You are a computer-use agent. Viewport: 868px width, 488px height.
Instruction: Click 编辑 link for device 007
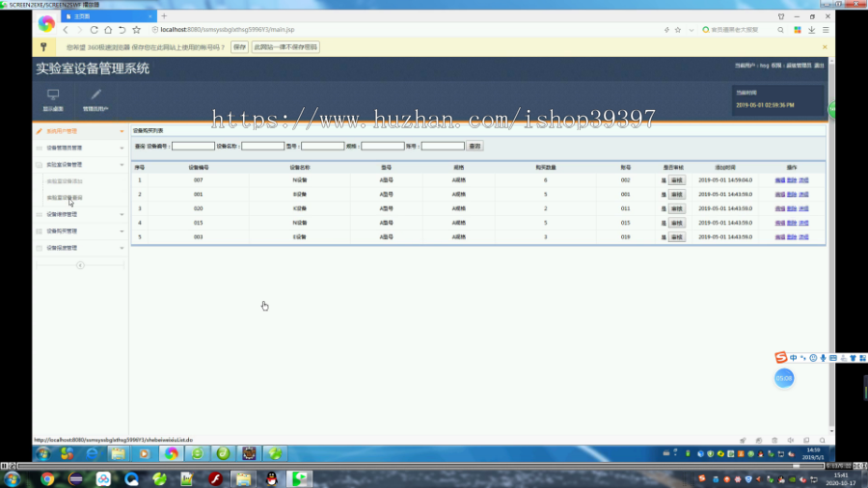(x=780, y=180)
